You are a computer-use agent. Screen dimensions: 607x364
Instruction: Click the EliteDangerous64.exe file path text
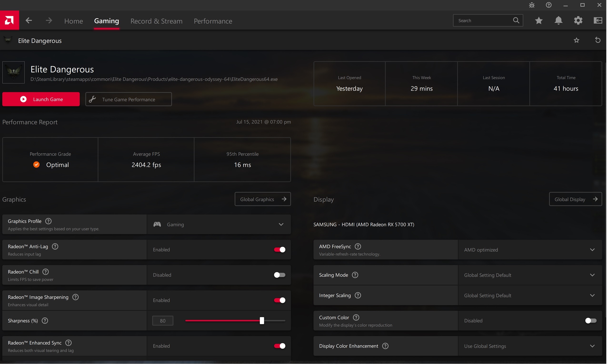(154, 79)
